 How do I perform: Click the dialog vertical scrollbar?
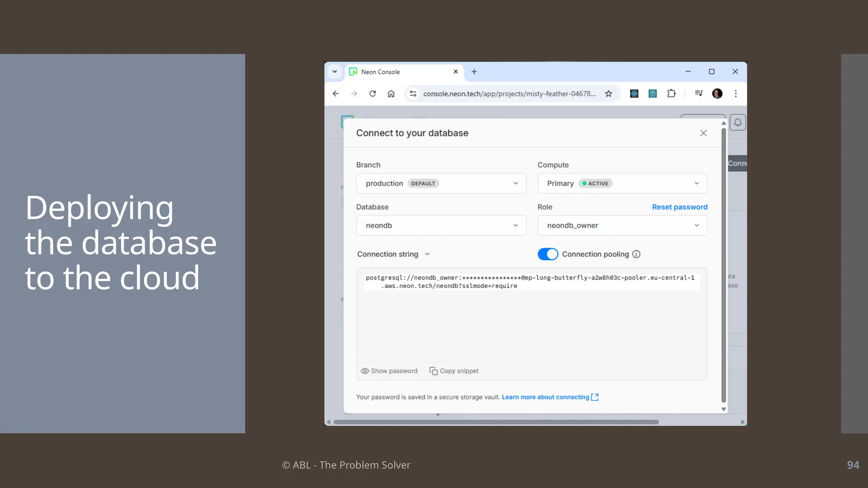[x=723, y=265]
